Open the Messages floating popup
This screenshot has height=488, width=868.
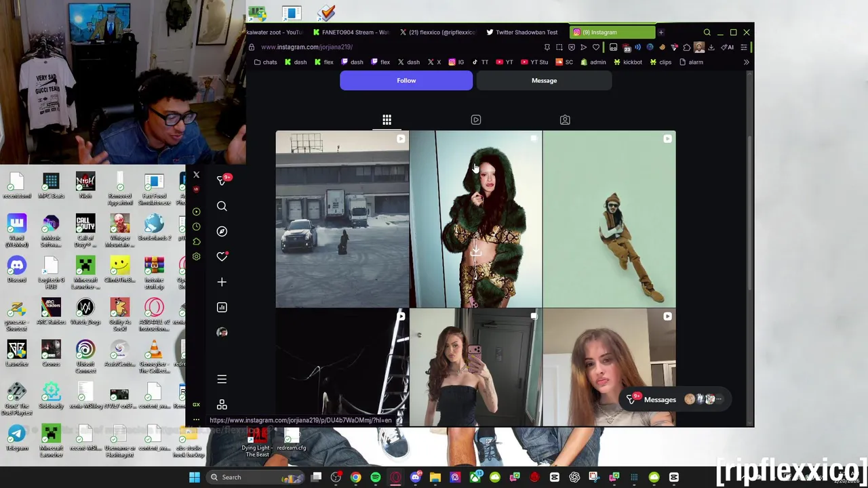[x=674, y=399]
